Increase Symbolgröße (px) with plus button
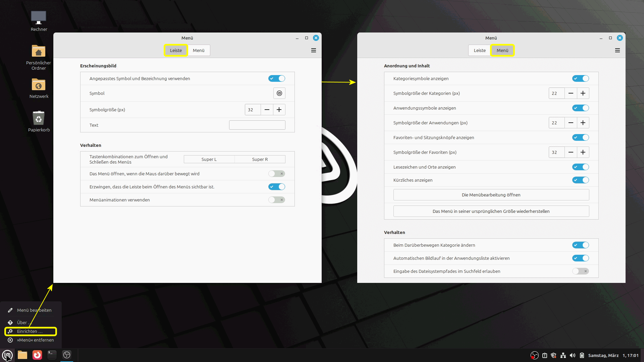The image size is (644, 362). [x=279, y=110]
